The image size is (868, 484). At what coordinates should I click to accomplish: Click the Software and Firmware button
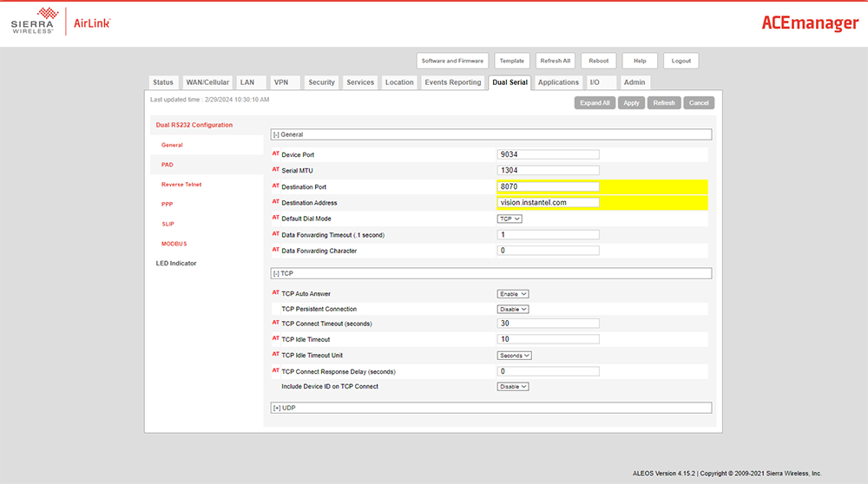(452, 61)
